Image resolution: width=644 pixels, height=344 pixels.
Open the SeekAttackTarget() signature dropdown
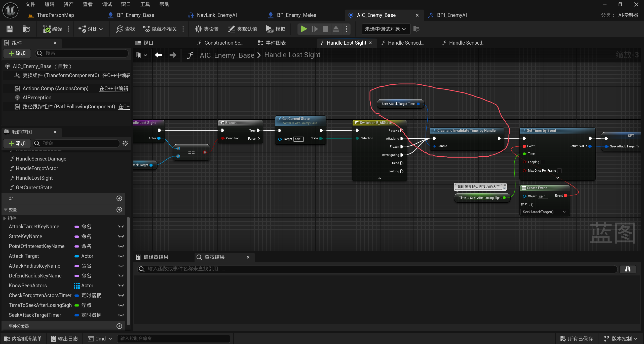coord(544,212)
